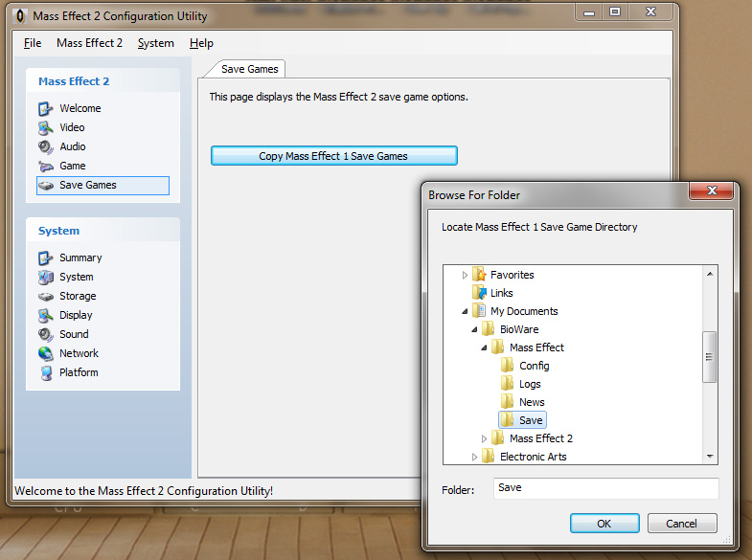Image resolution: width=752 pixels, height=560 pixels.
Task: Open the Help menu
Action: 201,43
